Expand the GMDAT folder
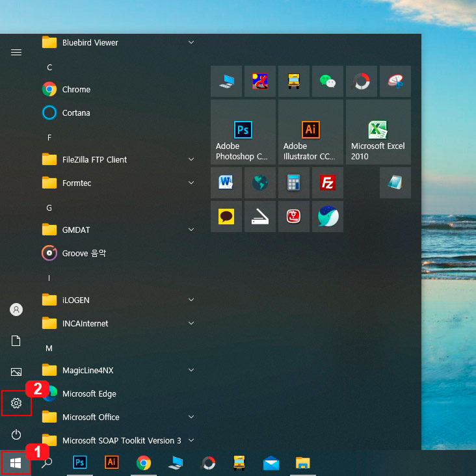The height and width of the screenshot is (476, 476). pyautogui.click(x=118, y=230)
